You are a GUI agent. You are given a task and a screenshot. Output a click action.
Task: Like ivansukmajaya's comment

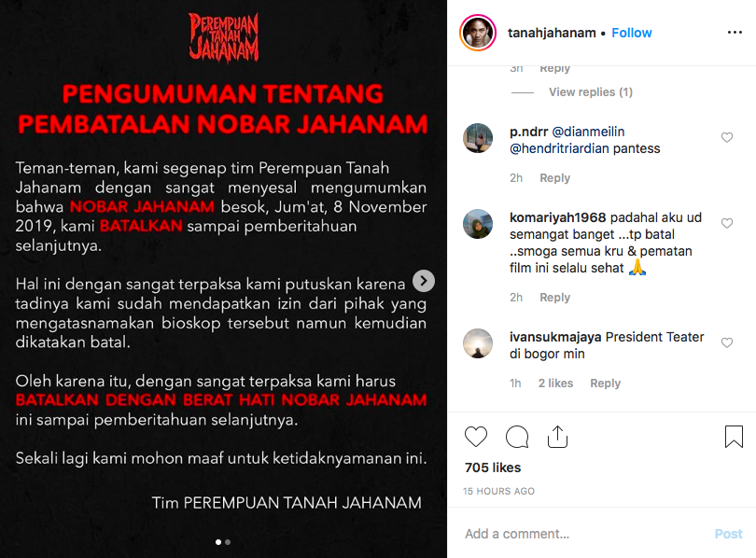(727, 343)
